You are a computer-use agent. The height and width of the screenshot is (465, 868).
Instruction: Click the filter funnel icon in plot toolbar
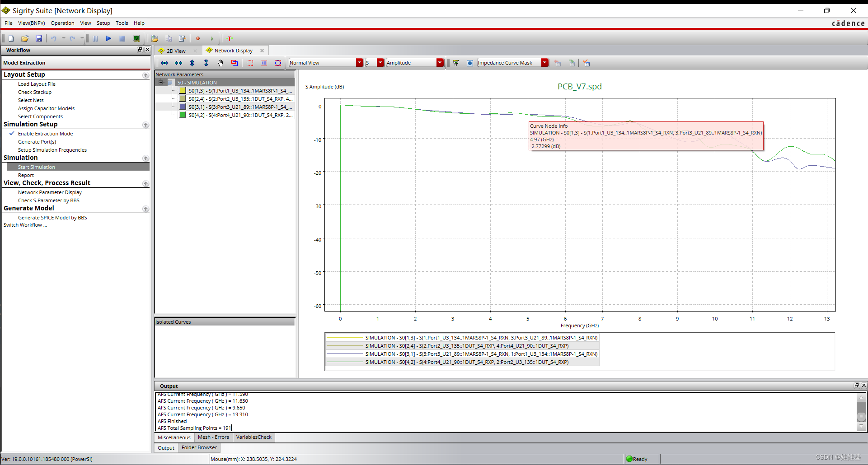tap(456, 63)
